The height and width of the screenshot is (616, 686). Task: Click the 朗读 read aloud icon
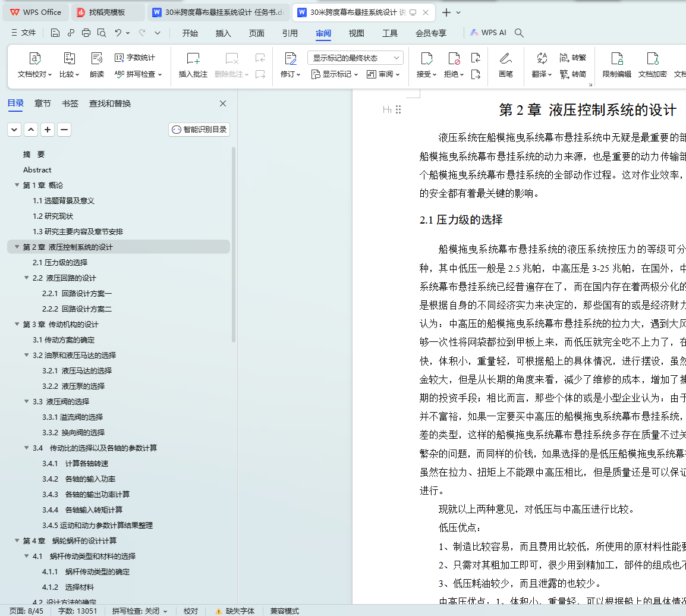(97, 58)
